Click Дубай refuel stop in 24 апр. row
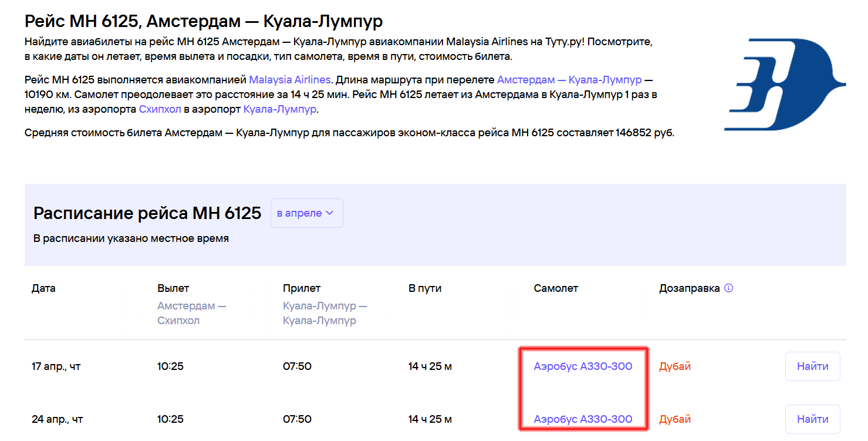 coord(675,419)
